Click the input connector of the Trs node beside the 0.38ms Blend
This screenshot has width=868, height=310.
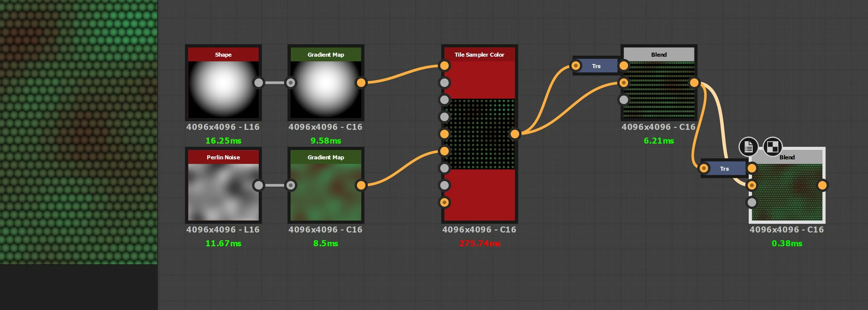point(704,168)
